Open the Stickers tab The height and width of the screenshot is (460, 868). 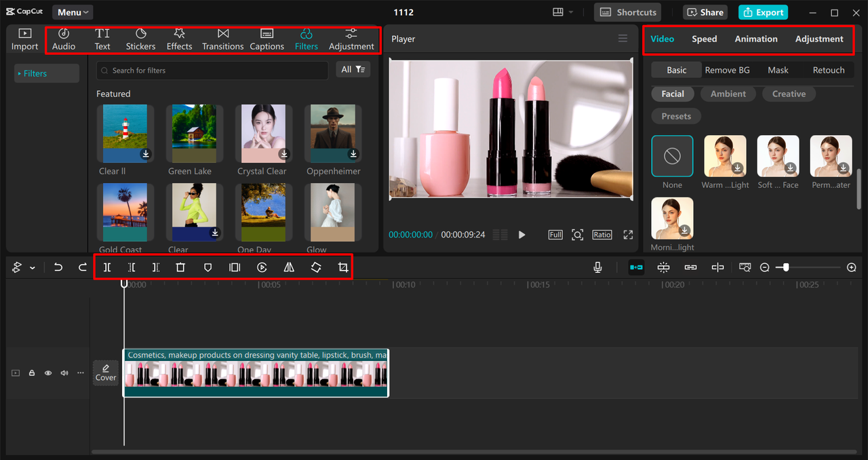pos(140,39)
